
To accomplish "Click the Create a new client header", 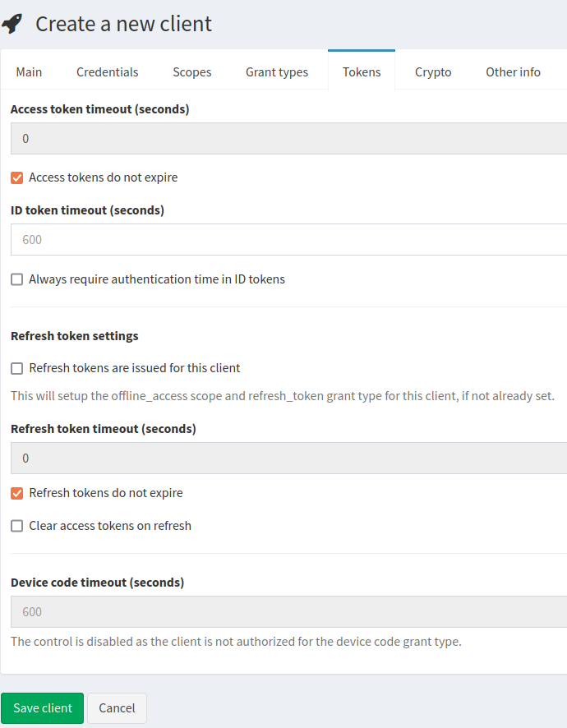I will tap(123, 23).
